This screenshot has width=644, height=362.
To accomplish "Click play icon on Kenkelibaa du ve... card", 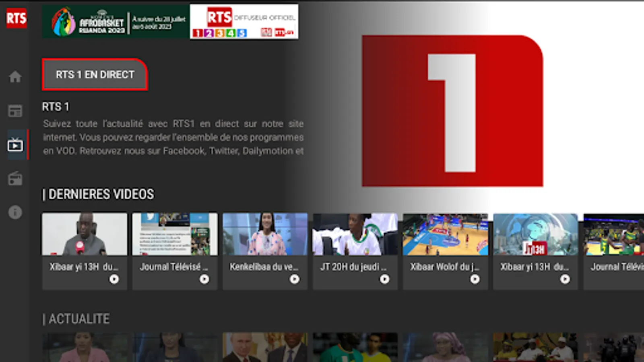I will click(295, 279).
